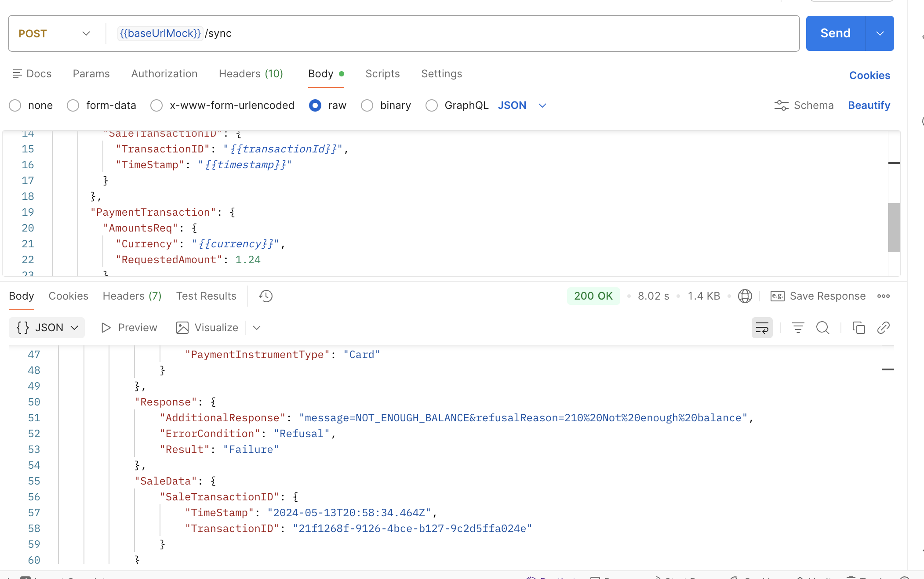Open the POST method dropdown
Viewport: 924px width, 579px height.
(x=55, y=33)
